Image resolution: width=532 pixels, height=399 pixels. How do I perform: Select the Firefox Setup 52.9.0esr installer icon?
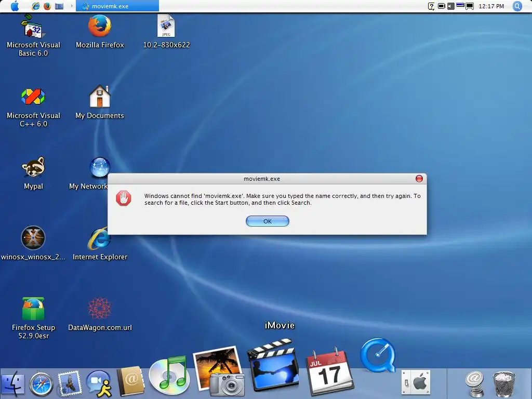[x=33, y=318]
